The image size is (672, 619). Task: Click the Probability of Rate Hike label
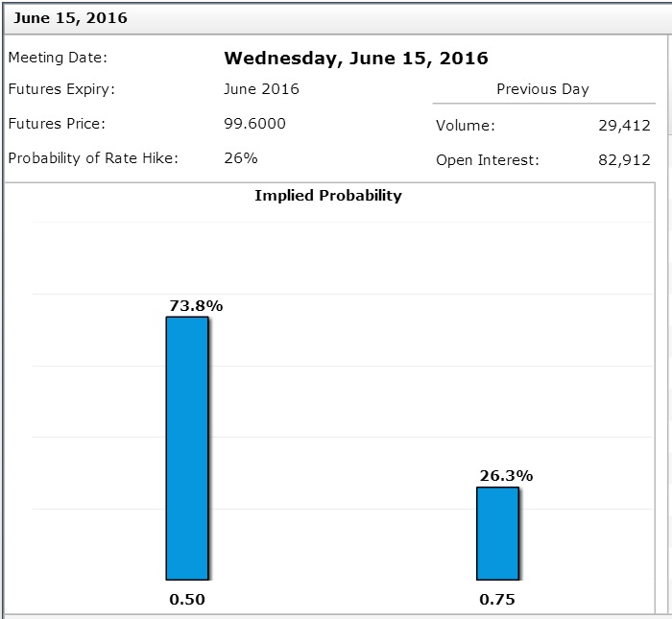[x=93, y=158]
